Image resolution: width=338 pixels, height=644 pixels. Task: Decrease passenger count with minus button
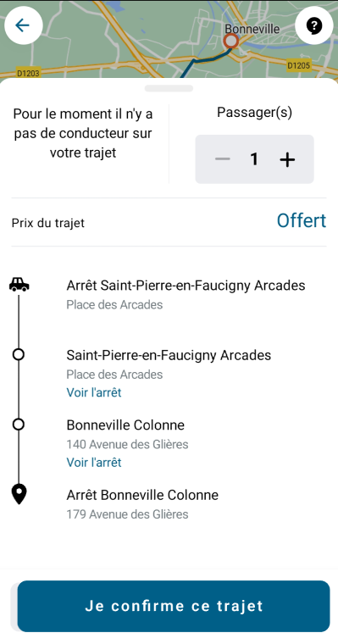pyautogui.click(x=223, y=159)
